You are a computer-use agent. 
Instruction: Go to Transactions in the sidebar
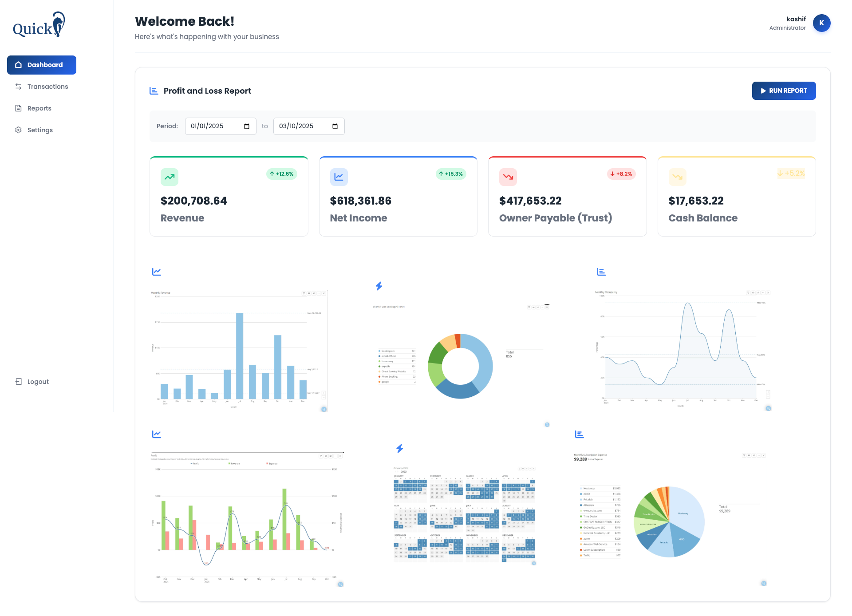(47, 87)
